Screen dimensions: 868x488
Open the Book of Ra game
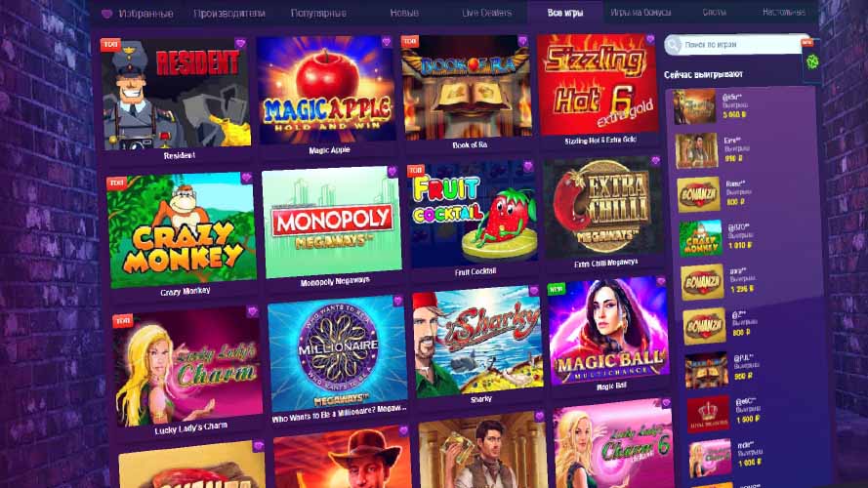468,87
